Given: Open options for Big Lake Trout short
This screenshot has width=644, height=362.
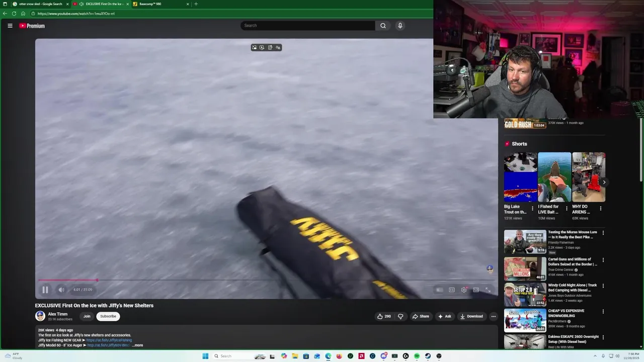Looking at the screenshot, I should [x=532, y=208].
